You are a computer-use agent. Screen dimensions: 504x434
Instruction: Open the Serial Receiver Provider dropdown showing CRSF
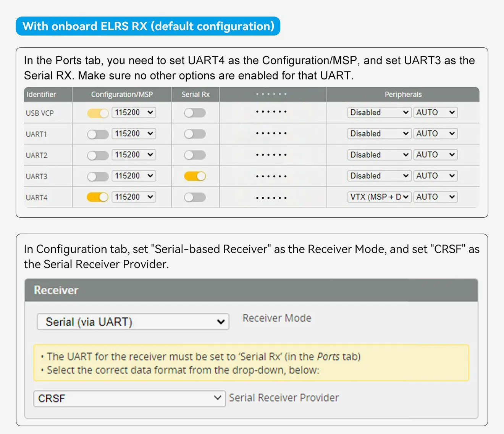coord(129,398)
